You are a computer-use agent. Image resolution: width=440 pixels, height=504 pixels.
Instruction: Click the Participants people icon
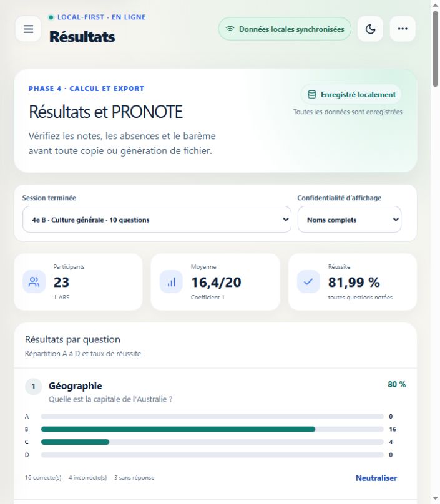[34, 282]
